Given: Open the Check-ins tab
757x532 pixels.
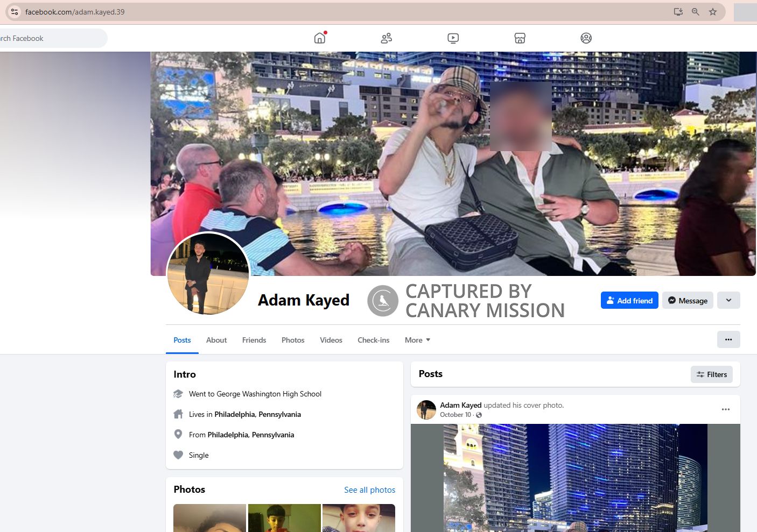Looking at the screenshot, I should (x=373, y=340).
